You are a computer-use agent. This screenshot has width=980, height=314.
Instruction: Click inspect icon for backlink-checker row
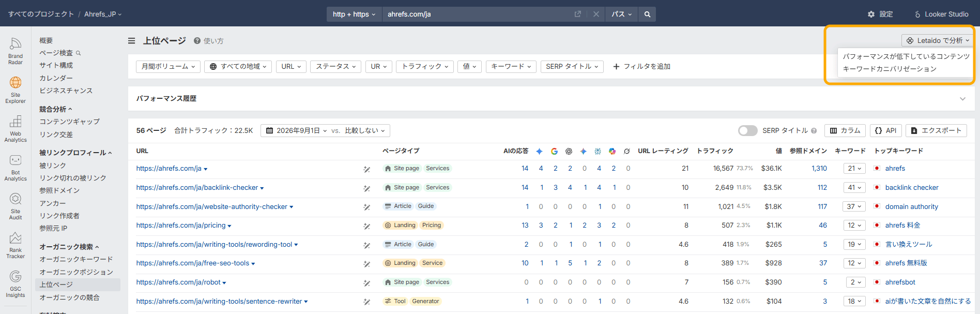click(366, 188)
